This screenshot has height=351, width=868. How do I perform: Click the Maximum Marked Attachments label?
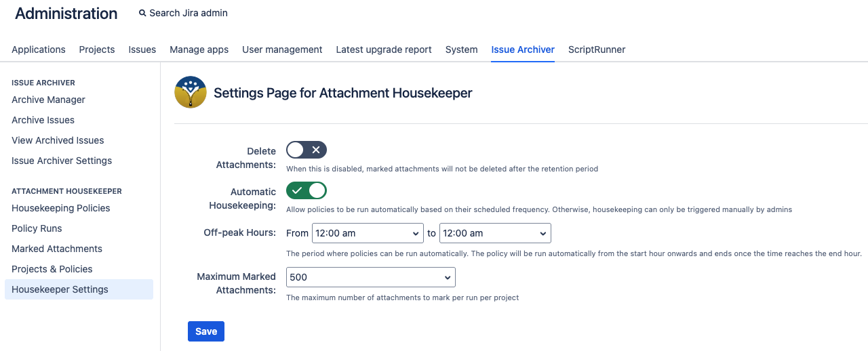click(237, 283)
